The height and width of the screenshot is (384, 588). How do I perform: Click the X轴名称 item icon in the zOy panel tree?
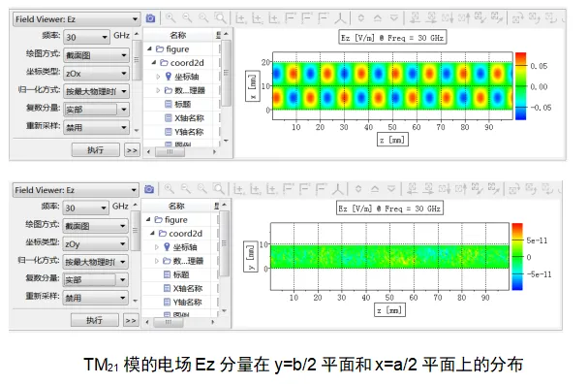tap(168, 288)
